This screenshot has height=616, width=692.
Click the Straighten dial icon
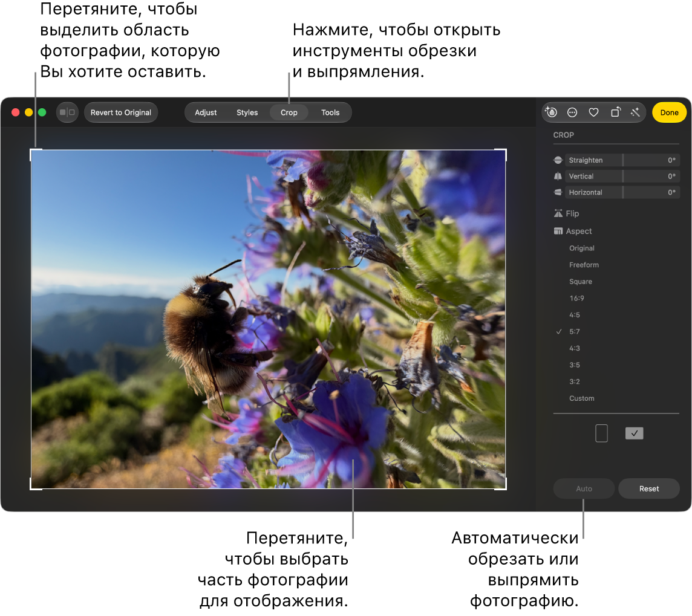point(558,160)
